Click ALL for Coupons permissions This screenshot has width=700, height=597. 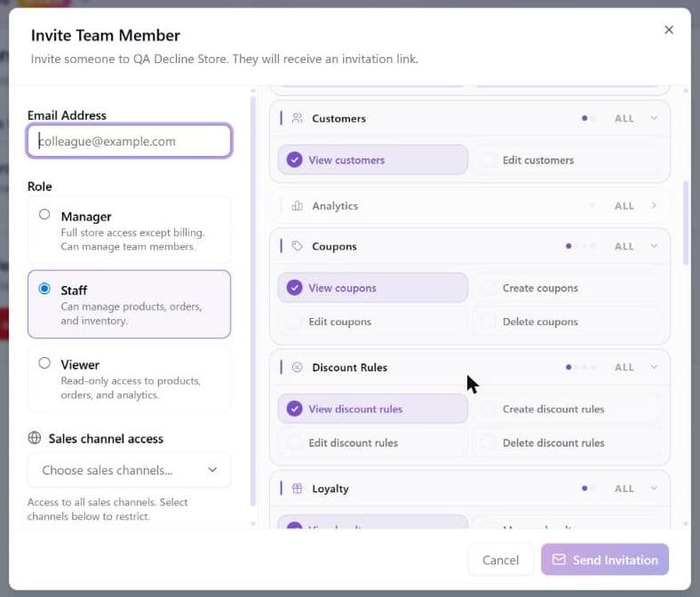[624, 246]
